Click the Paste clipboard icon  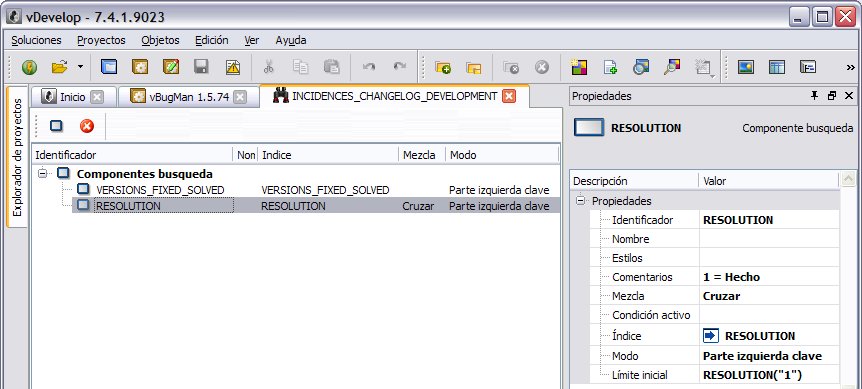coord(331,67)
